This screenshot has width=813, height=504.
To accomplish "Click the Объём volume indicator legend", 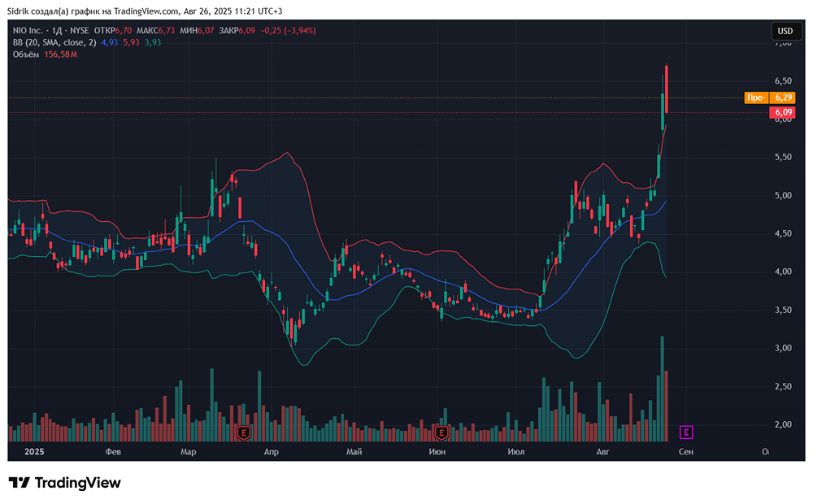I will point(26,54).
